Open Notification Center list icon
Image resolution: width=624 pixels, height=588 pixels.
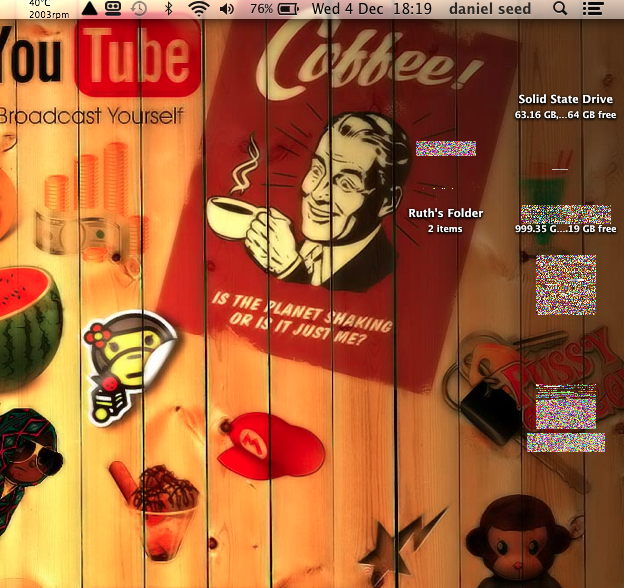[x=593, y=8]
